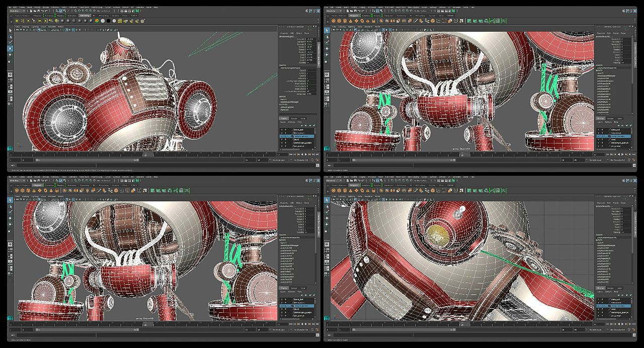Open Object menu in top-left Channel Box
Screen dimensions: 644x348
coord(299,33)
